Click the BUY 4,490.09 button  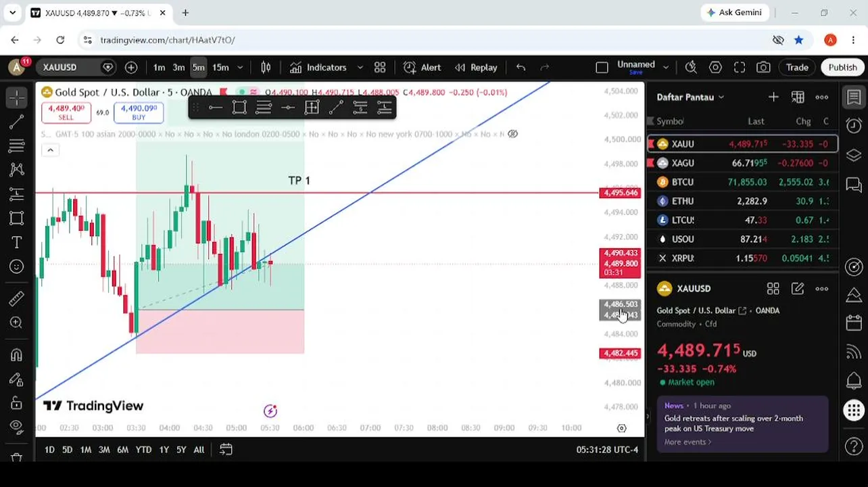pos(139,112)
